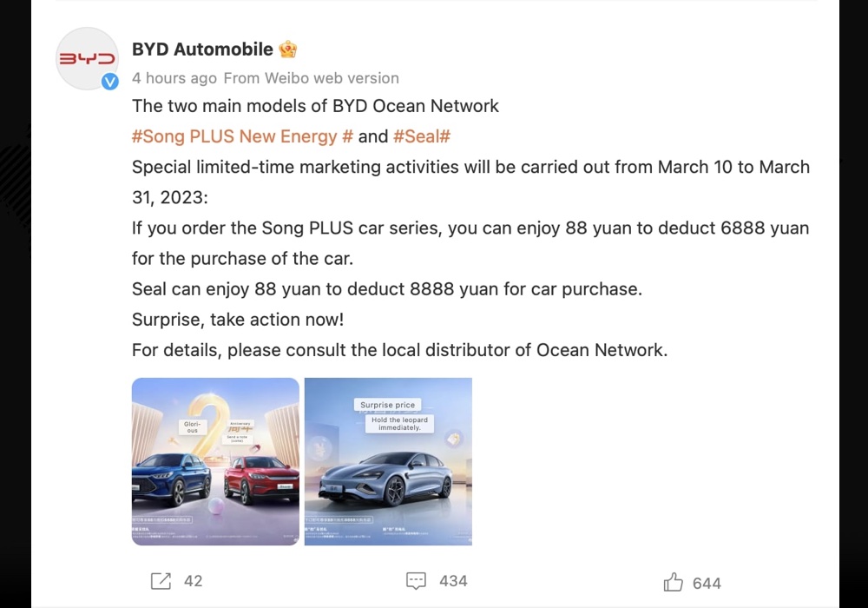868x608 pixels.
Task: Open the Seal surprise price image
Action: pyautogui.click(x=388, y=461)
